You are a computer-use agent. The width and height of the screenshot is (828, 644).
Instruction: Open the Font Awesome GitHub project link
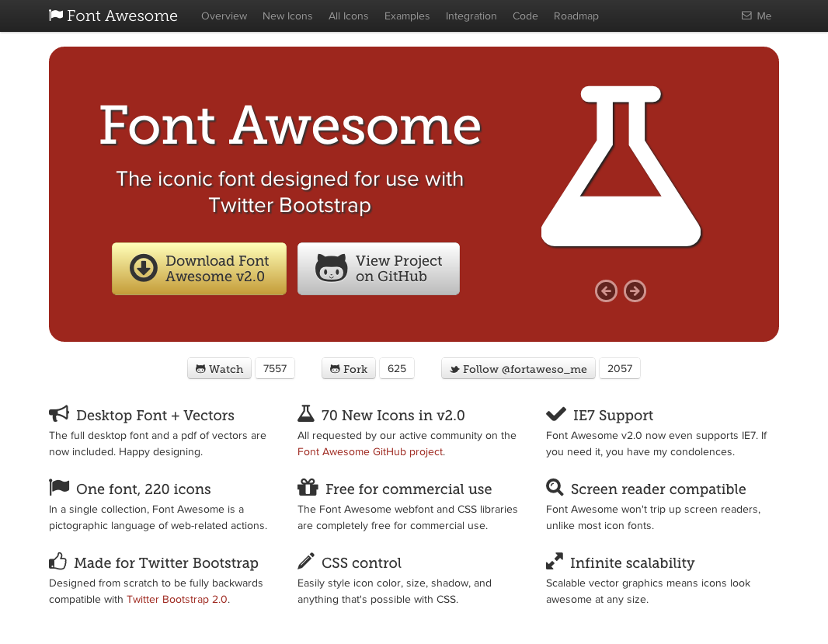click(x=371, y=451)
